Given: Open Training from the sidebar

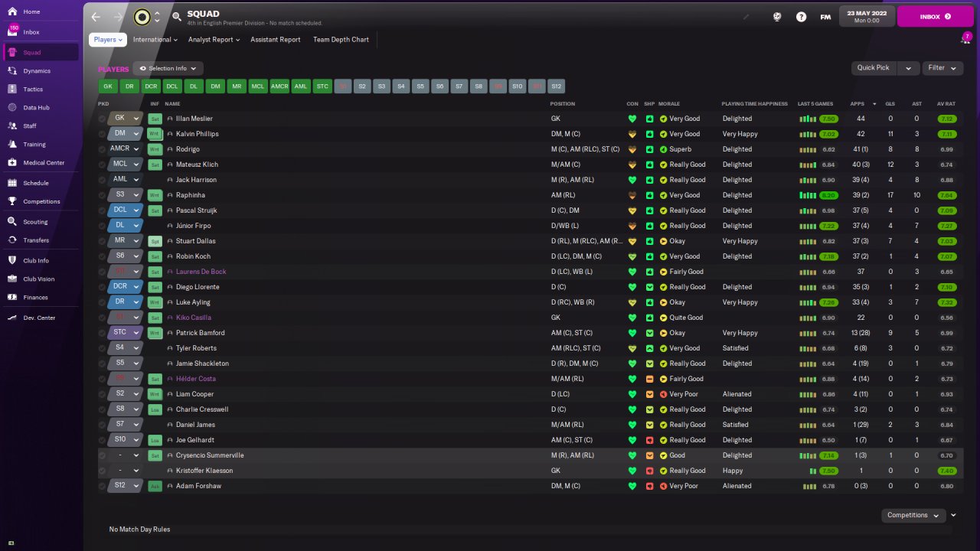Looking at the screenshot, I should pos(34,145).
